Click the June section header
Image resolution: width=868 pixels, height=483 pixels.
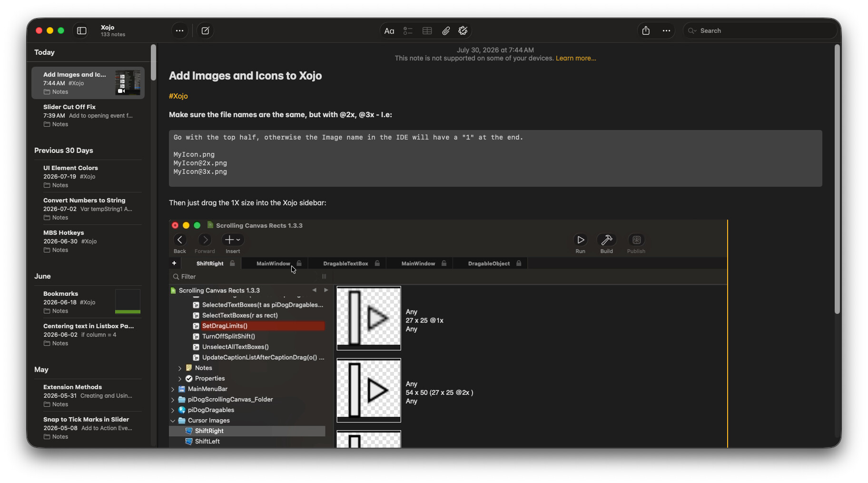[x=42, y=276]
